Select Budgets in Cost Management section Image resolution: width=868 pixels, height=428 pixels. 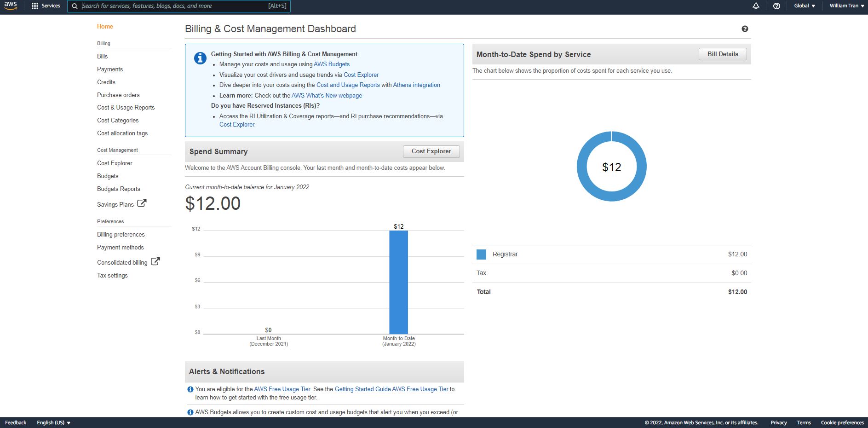click(x=108, y=176)
